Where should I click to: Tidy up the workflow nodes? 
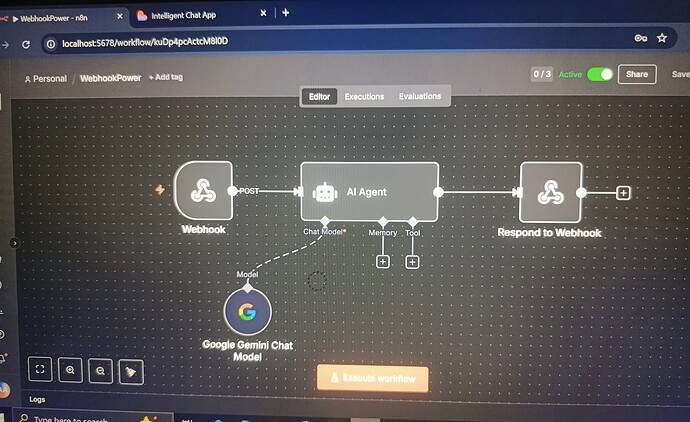(x=131, y=372)
